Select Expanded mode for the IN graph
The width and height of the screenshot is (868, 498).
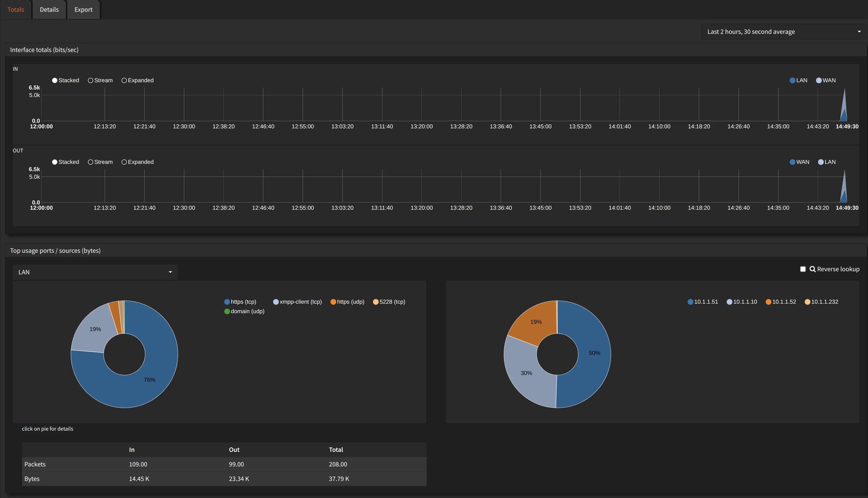tap(124, 80)
